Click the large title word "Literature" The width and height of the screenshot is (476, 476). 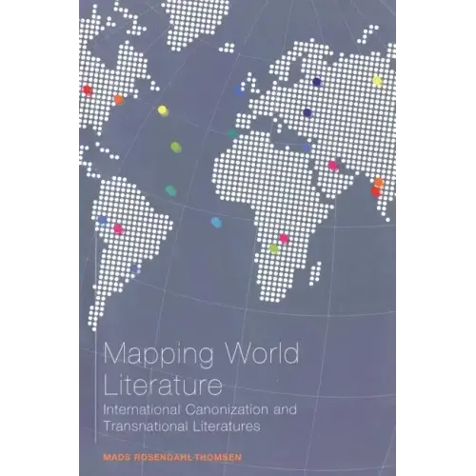click(x=163, y=385)
